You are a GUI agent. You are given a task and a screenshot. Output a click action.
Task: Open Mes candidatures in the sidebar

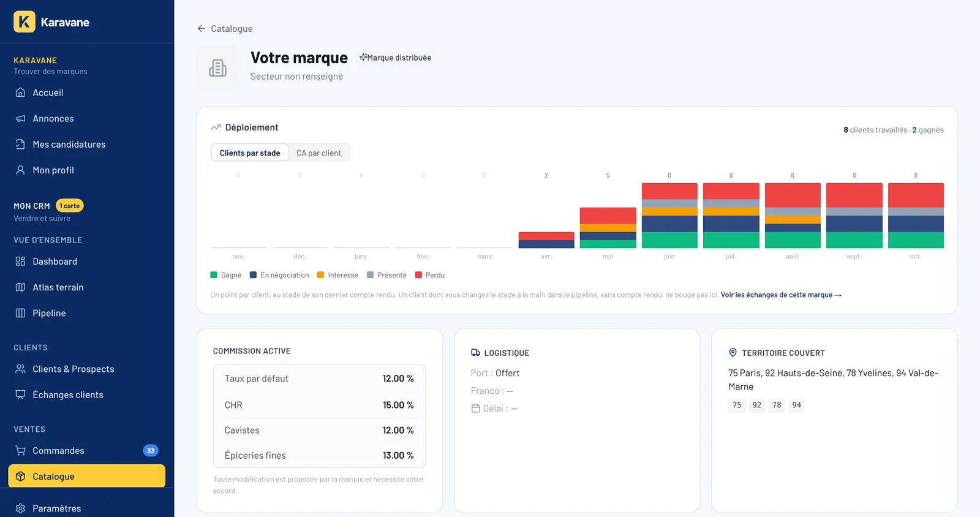(x=87, y=144)
